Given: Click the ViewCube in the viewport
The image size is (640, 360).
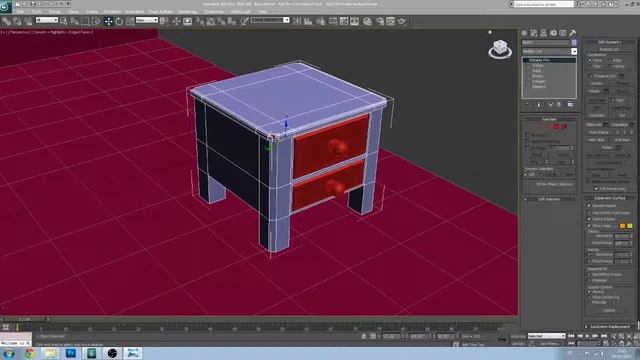Looking at the screenshot, I should (x=500, y=49).
